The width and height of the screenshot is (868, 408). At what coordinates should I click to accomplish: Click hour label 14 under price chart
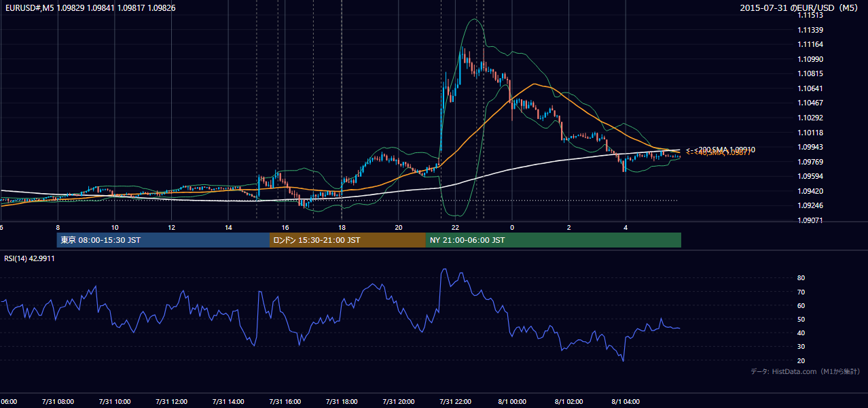(228, 228)
